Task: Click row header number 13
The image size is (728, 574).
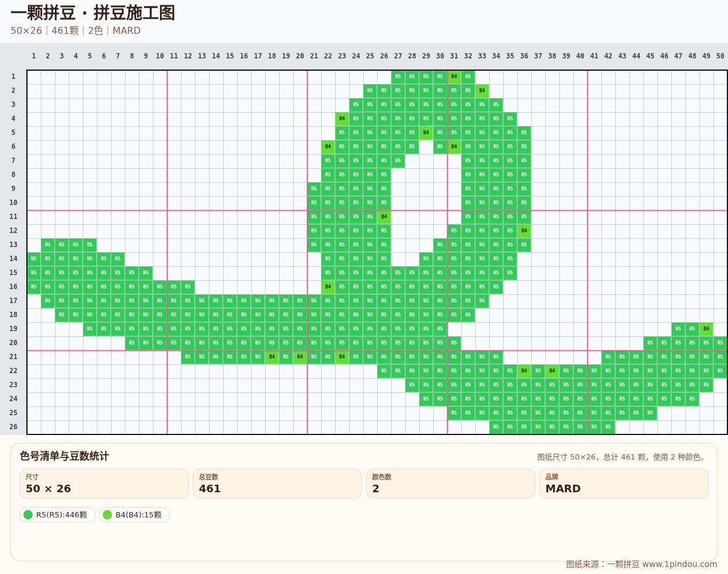Action: click(x=13, y=245)
